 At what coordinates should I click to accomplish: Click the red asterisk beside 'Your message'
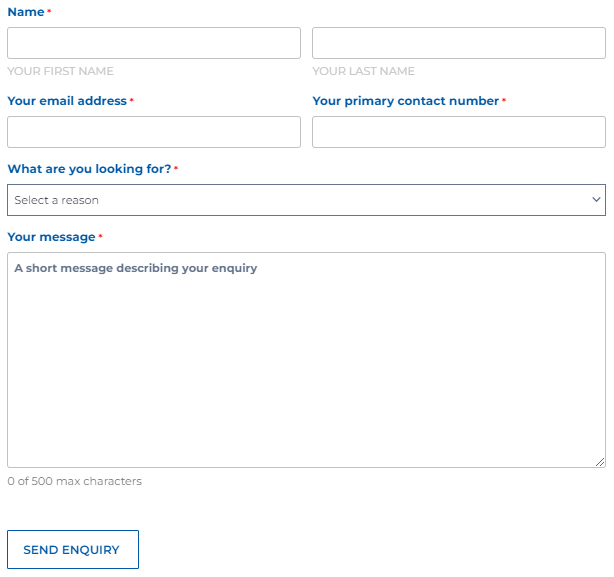pyautogui.click(x=100, y=237)
